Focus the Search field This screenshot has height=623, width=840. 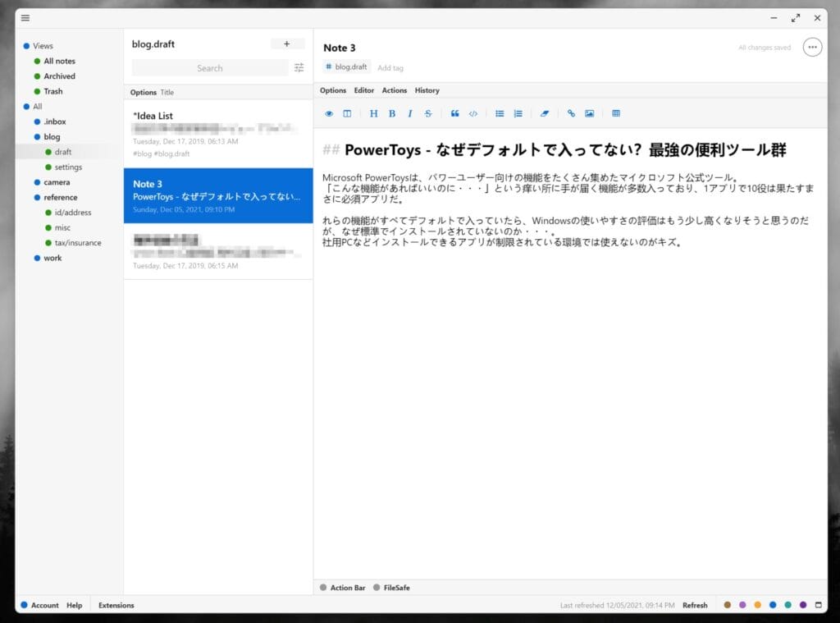(x=210, y=68)
